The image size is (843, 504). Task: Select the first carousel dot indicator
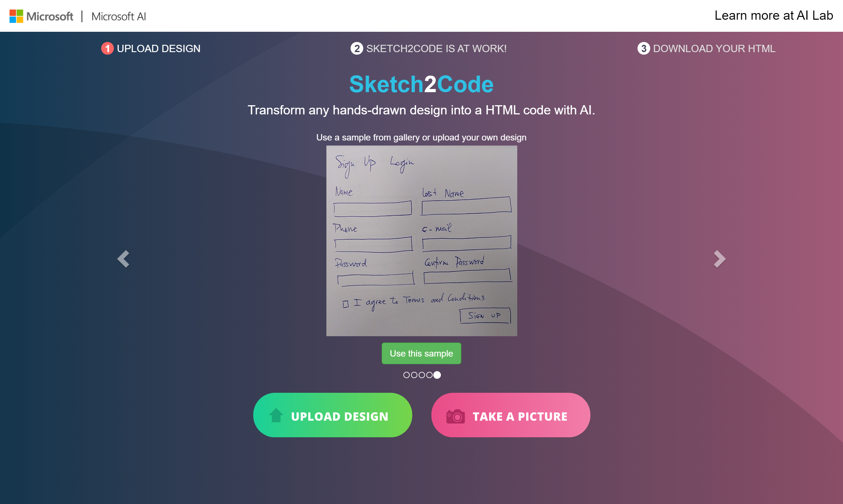tap(406, 375)
